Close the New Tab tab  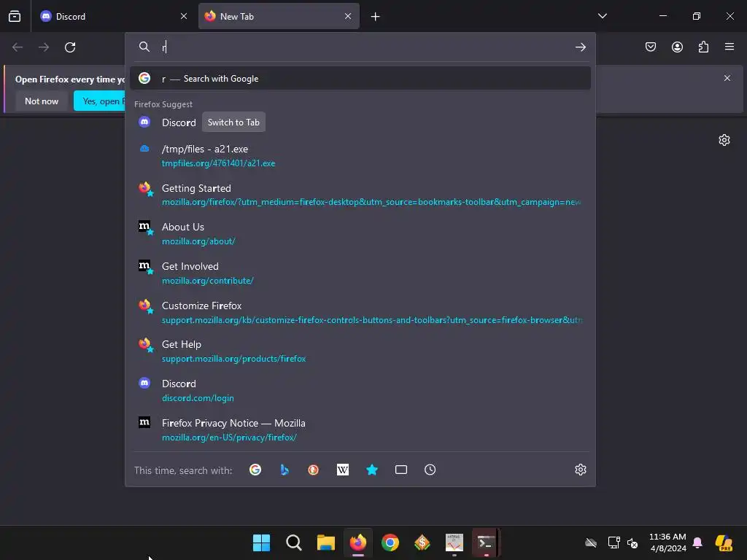348,16
